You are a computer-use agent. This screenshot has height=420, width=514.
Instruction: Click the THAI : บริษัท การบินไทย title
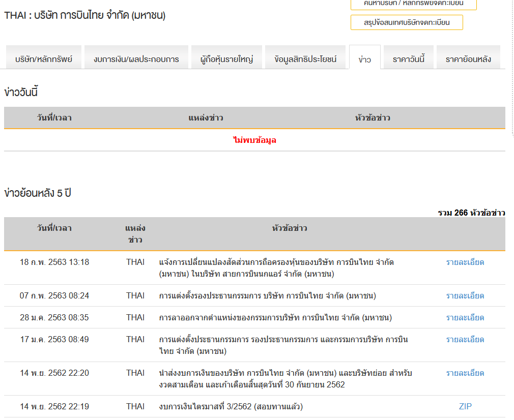(x=85, y=15)
